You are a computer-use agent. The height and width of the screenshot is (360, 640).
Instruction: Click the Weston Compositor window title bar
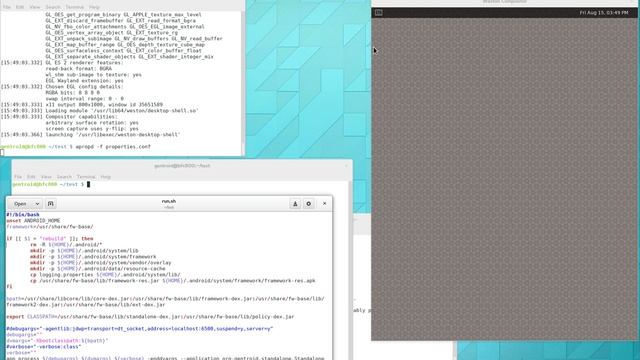504,2
